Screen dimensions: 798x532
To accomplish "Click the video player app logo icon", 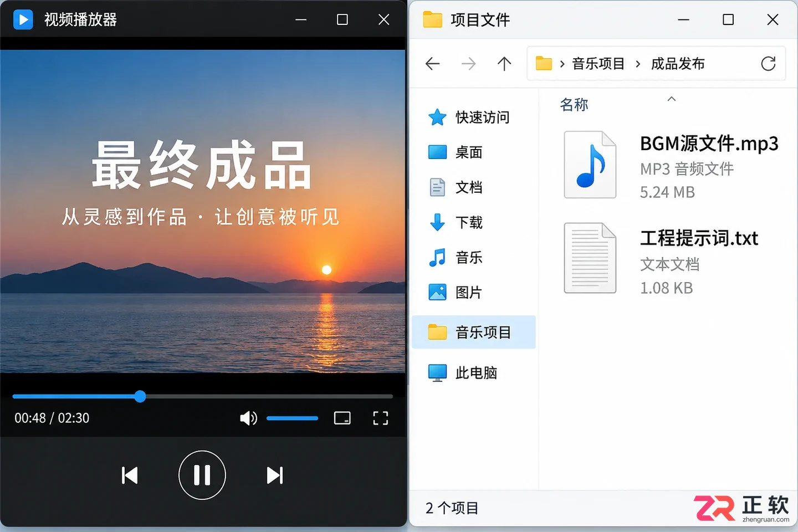I will (x=23, y=19).
